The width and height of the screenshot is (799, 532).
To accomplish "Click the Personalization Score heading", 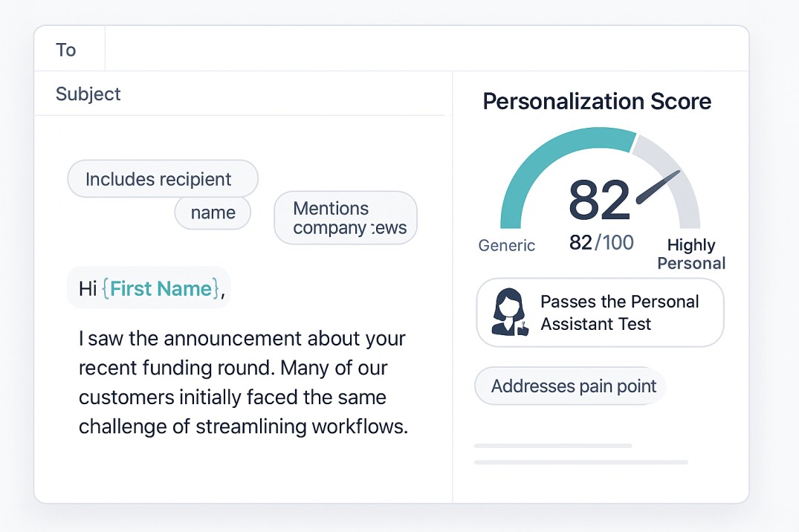I will point(597,102).
